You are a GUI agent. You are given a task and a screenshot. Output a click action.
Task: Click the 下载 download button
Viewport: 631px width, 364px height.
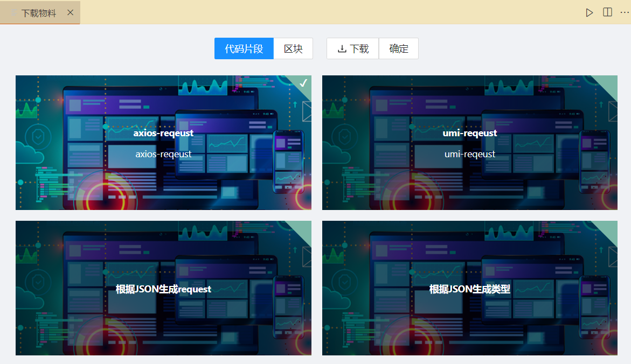pos(352,48)
